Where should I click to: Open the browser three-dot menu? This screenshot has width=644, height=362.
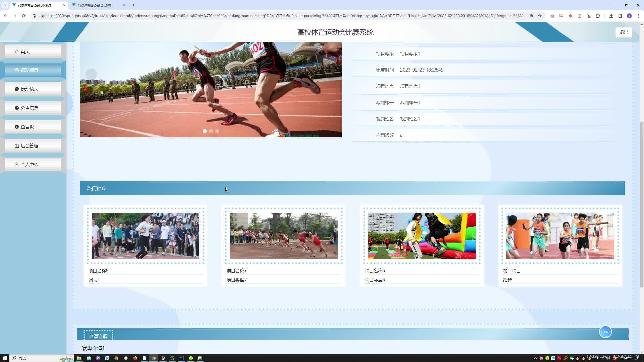[638, 16]
